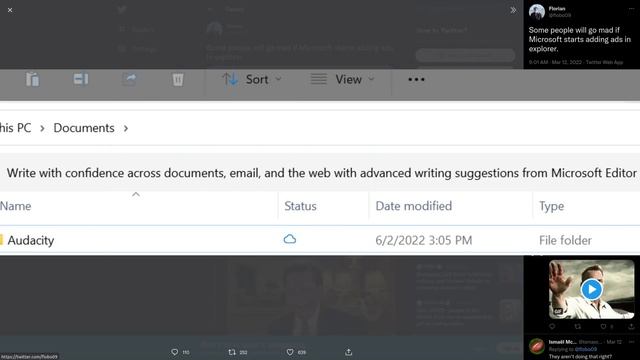Select This PC in the breadcrumb path
This screenshot has height=360, width=640.
(x=16, y=128)
